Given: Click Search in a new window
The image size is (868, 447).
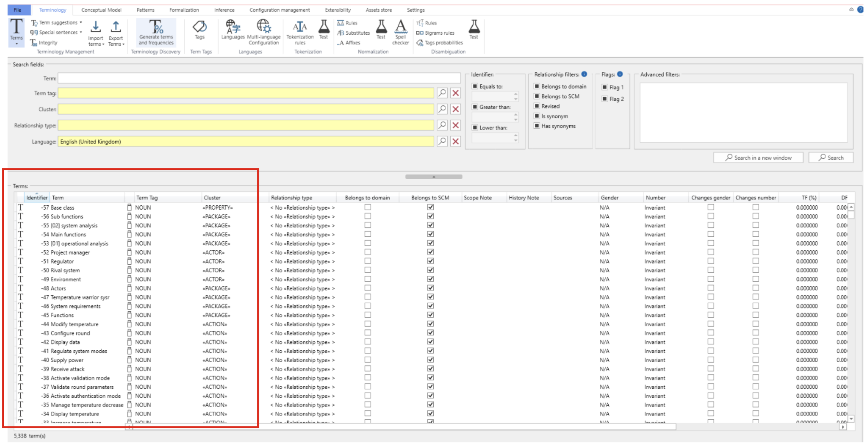Looking at the screenshot, I should 758,158.
